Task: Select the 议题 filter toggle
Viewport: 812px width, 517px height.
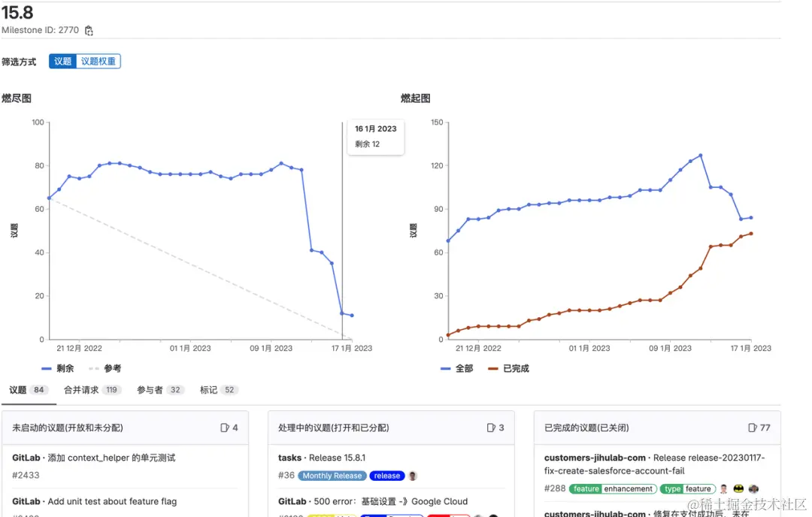Action: (62, 61)
